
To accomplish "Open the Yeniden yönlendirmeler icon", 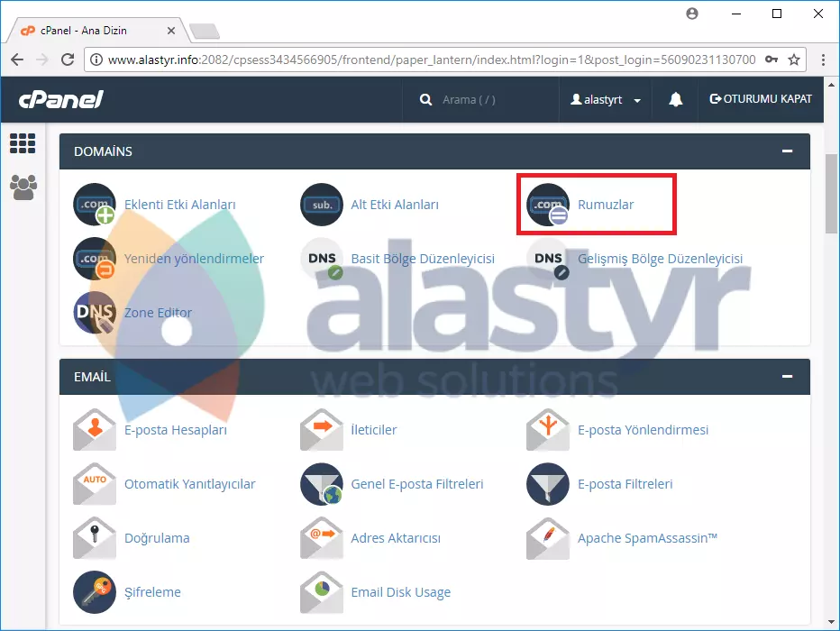I will point(95,259).
